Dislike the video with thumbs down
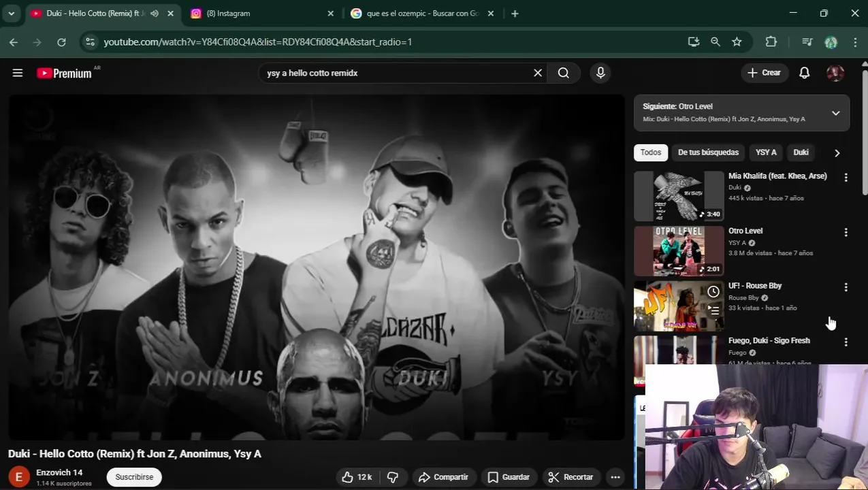Image resolution: width=868 pixels, height=490 pixels. [393, 477]
